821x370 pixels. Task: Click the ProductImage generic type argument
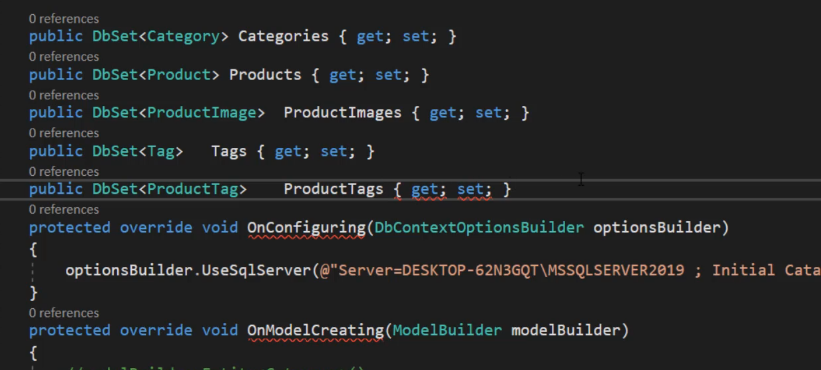[x=202, y=113]
